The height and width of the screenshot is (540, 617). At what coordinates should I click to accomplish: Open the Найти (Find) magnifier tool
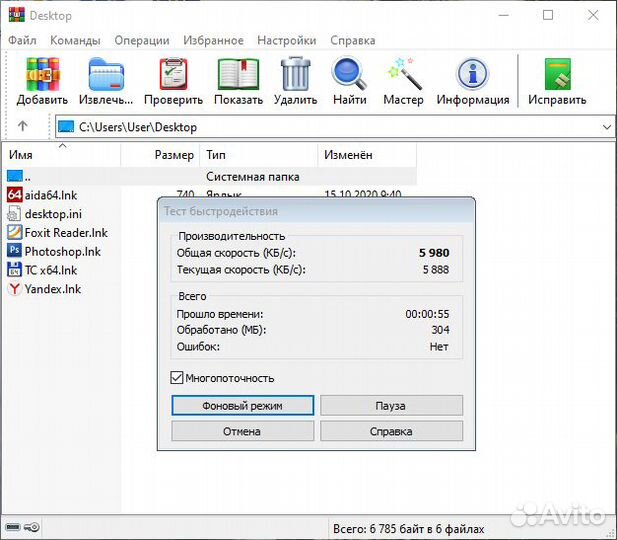[x=349, y=76]
